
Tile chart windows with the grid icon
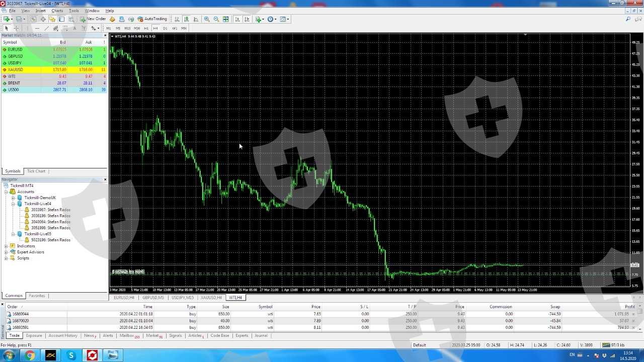226,19
